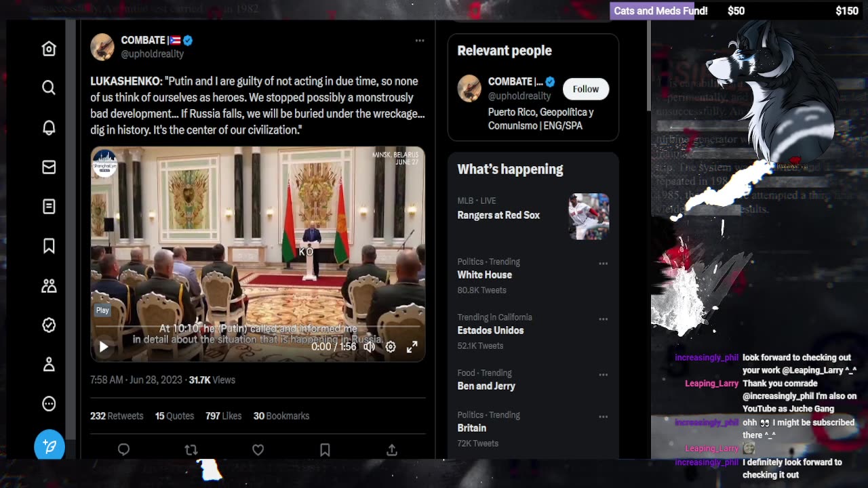This screenshot has width=868, height=488.
Task: Open Ben and Jerry trending topic
Action: 486,386
